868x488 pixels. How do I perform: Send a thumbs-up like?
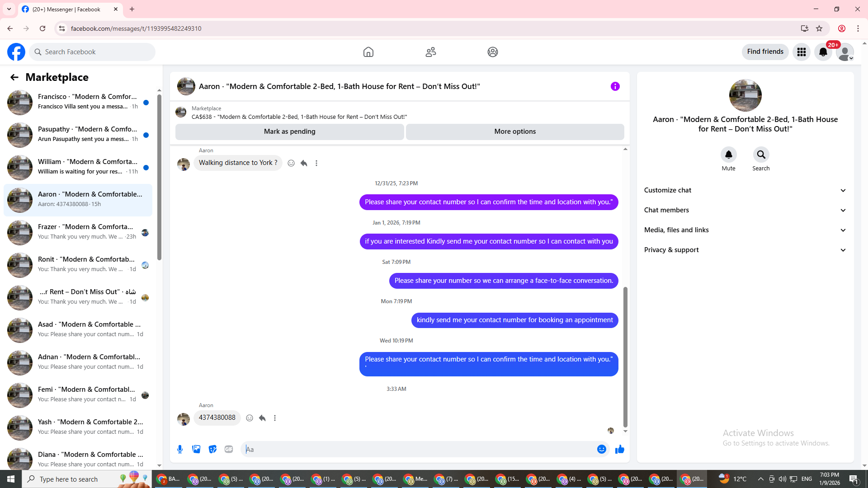(619, 449)
